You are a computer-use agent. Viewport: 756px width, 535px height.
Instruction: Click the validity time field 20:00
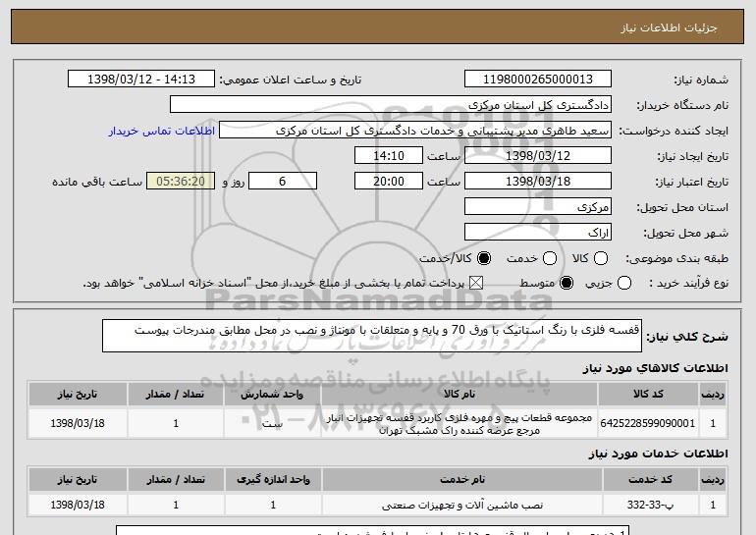coord(389,182)
